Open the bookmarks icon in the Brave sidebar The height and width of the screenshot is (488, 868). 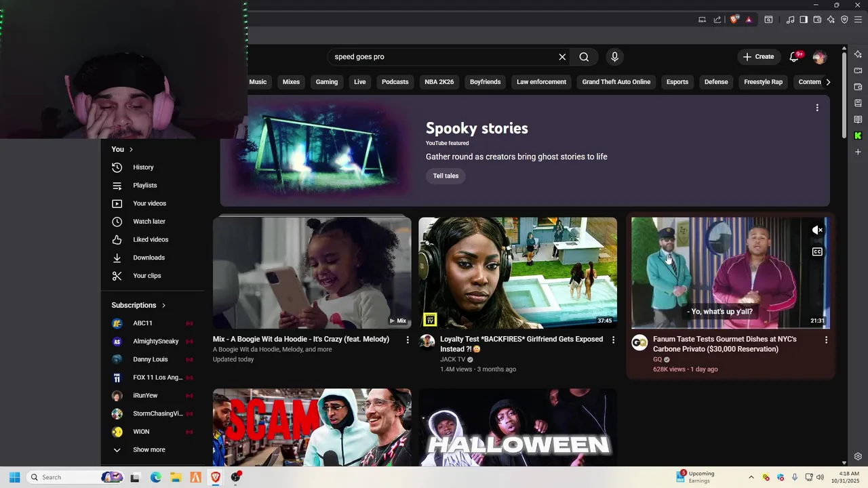coord(858,103)
